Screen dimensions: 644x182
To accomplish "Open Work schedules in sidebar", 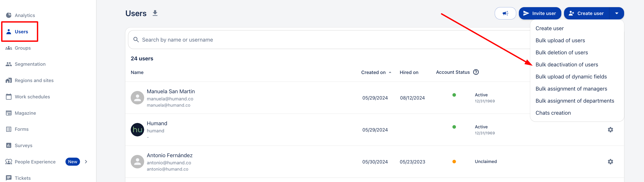I will tap(32, 97).
